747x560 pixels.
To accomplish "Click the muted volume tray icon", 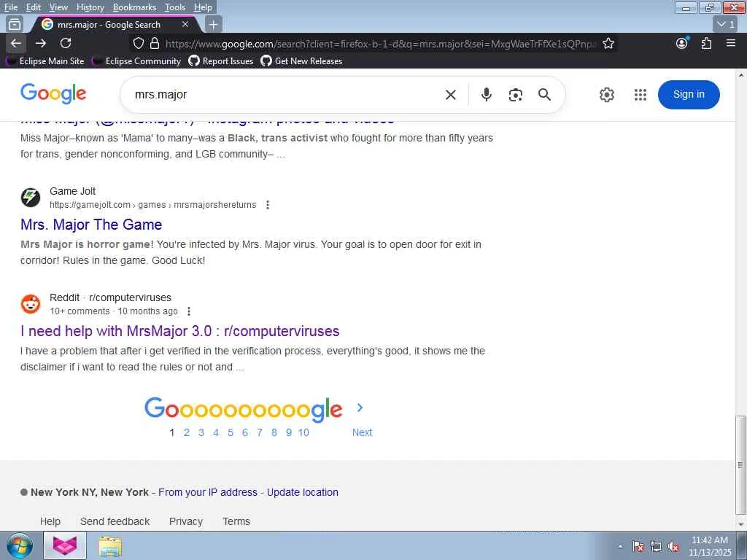I will coord(673,547).
